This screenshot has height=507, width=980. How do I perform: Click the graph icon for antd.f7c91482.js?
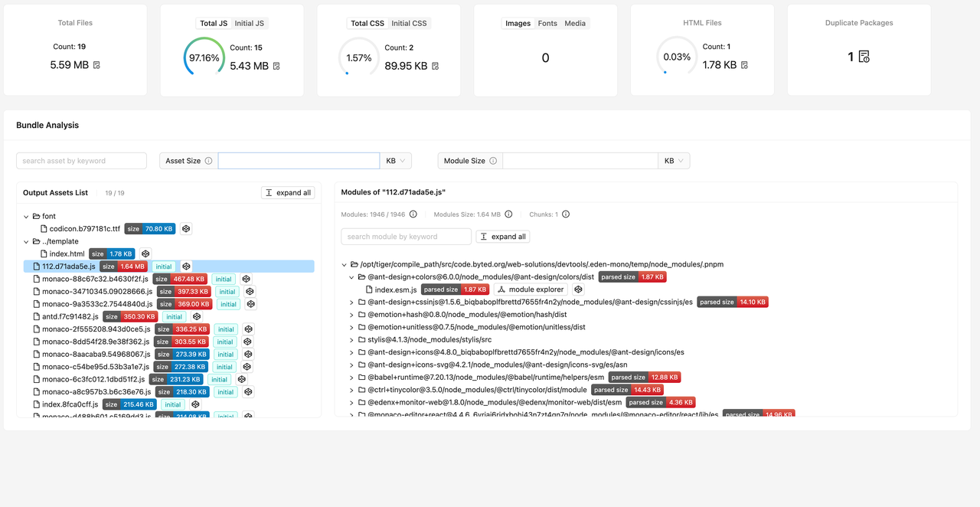pyautogui.click(x=196, y=316)
